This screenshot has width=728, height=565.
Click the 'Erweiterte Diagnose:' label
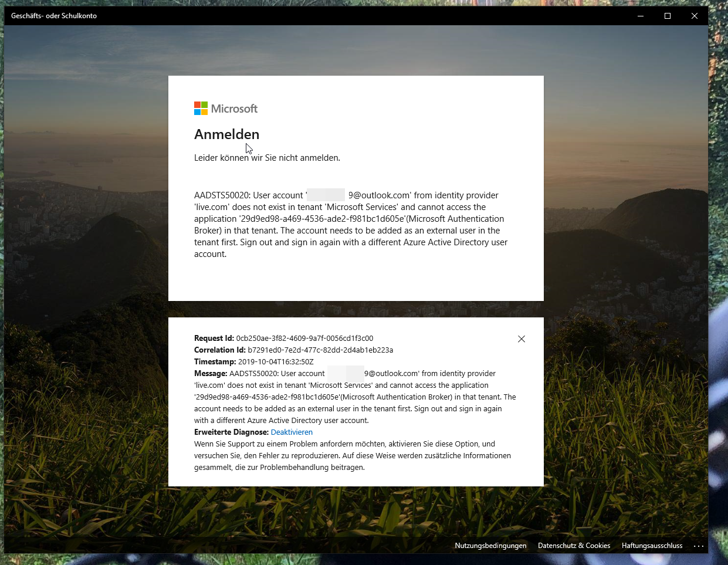pyautogui.click(x=231, y=432)
